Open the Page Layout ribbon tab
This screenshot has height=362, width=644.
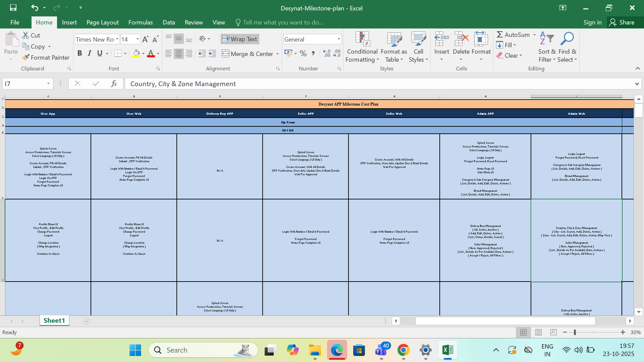102,22
